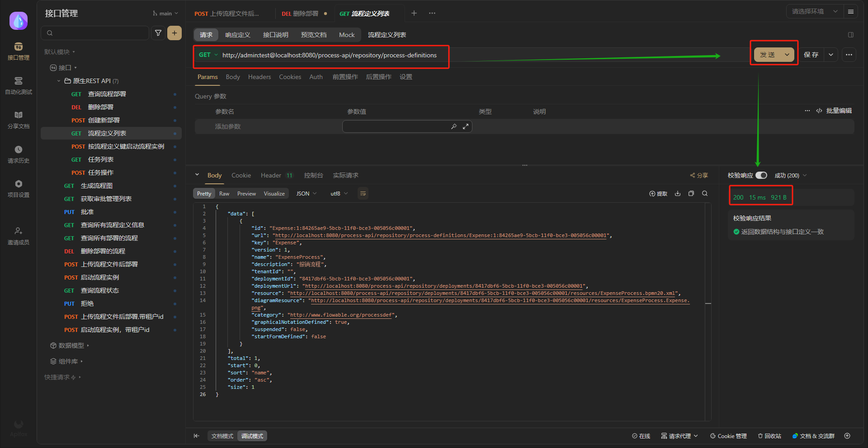Open the 请选择环境 environment dropdown
868x448 pixels.
tap(814, 12)
